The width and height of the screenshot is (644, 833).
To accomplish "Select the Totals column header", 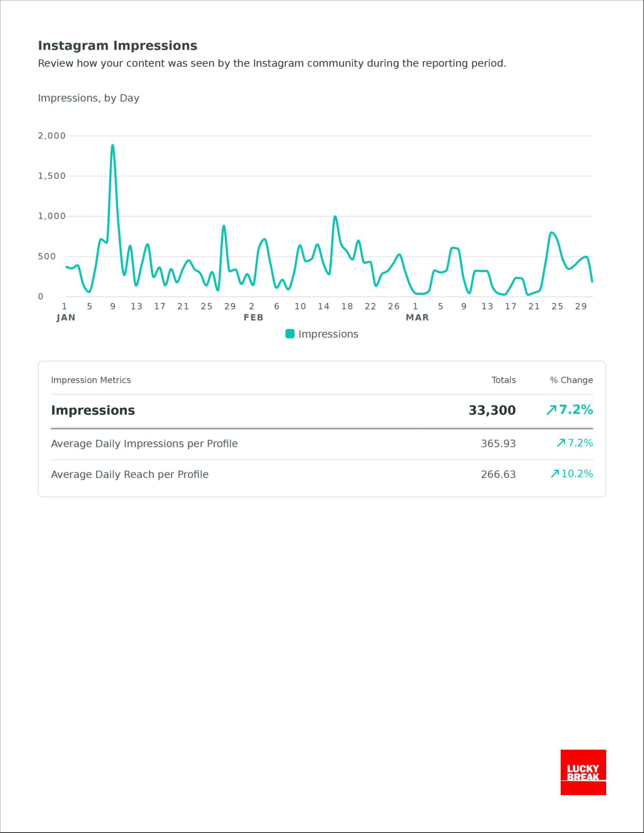I will click(x=503, y=380).
